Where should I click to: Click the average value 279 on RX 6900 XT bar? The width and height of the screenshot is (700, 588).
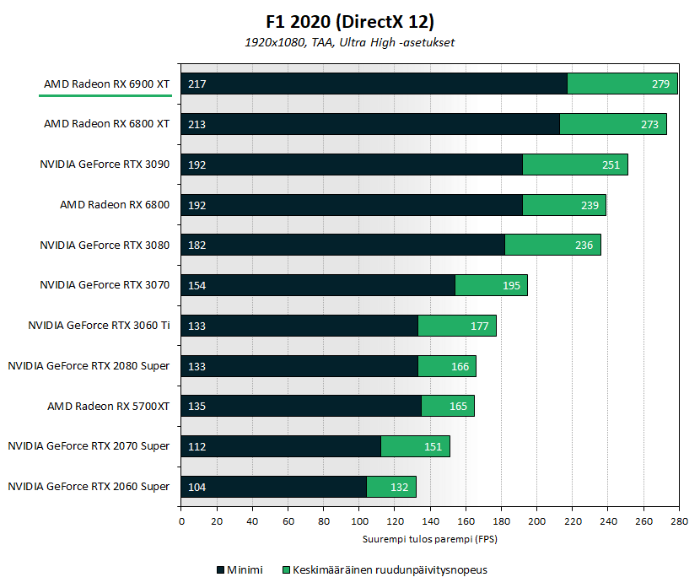pyautogui.click(x=660, y=84)
